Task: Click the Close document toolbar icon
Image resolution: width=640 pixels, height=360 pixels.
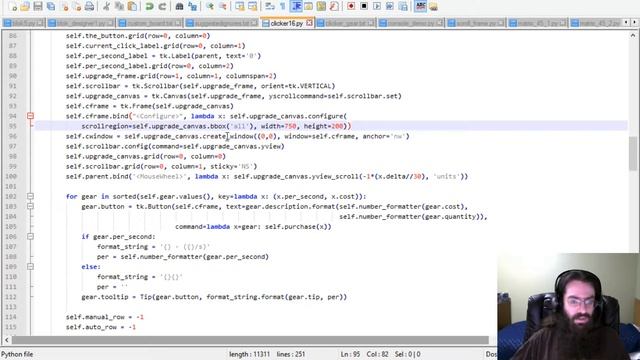Action: coord(64,6)
